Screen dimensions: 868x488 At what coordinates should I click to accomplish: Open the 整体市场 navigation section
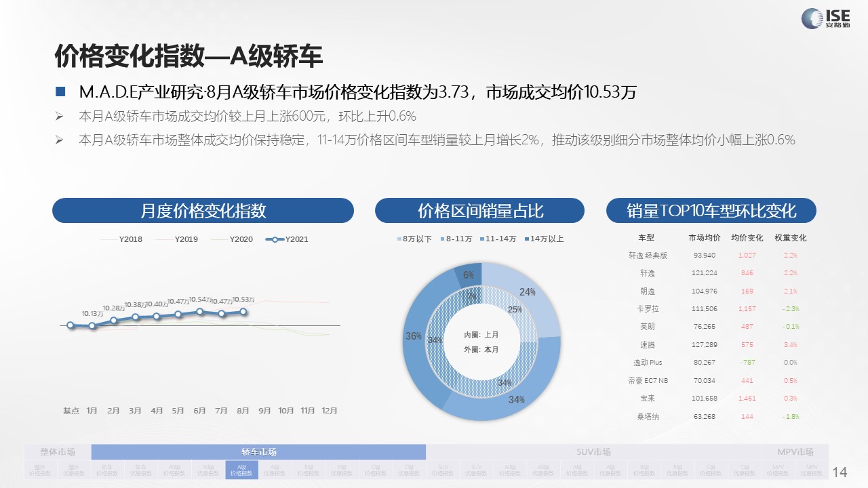tap(58, 452)
